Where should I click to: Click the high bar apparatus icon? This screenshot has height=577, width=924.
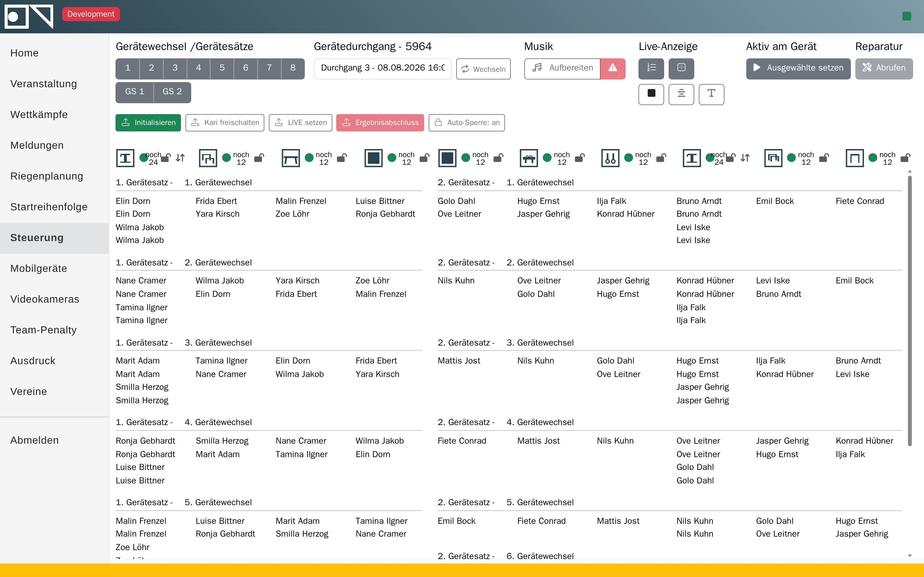pos(854,158)
